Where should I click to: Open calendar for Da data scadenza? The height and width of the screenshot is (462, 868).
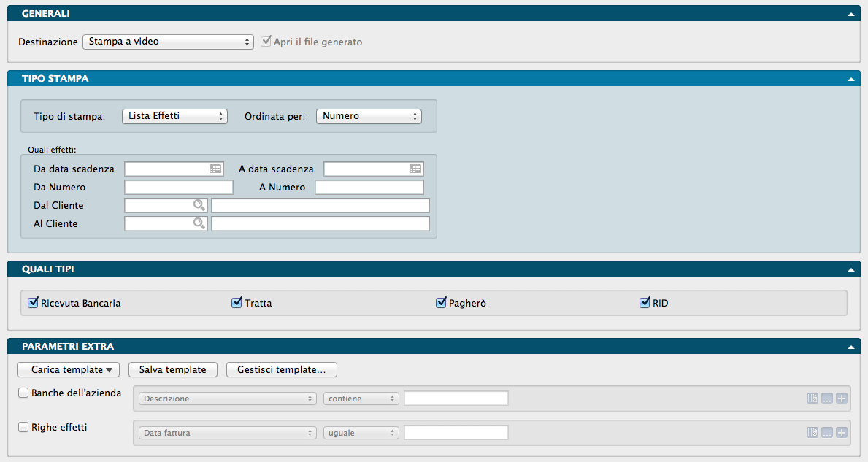(215, 169)
